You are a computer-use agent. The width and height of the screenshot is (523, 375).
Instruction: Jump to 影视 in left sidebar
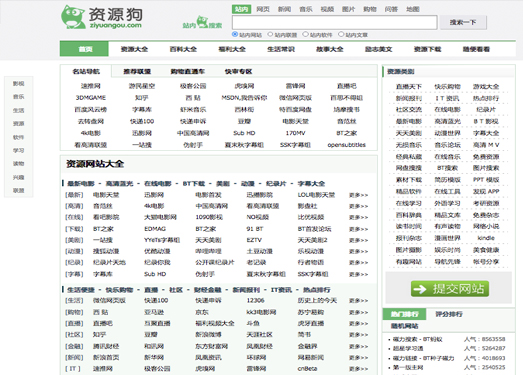[19, 83]
